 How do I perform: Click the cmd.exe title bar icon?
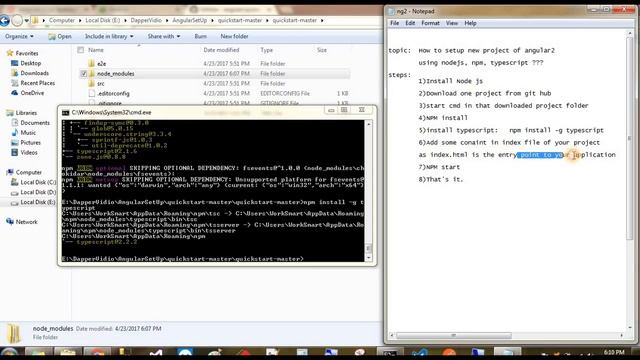click(x=65, y=112)
